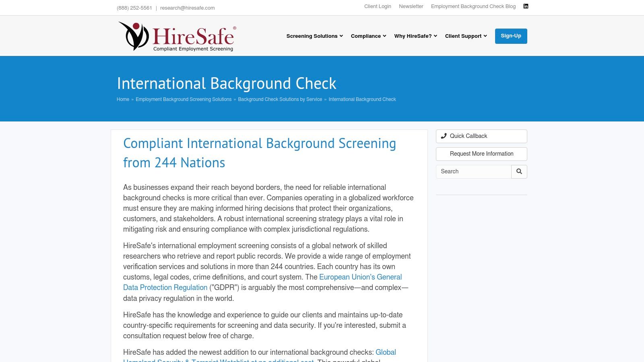
Task: Click the search magnifier button
Action: (519, 172)
